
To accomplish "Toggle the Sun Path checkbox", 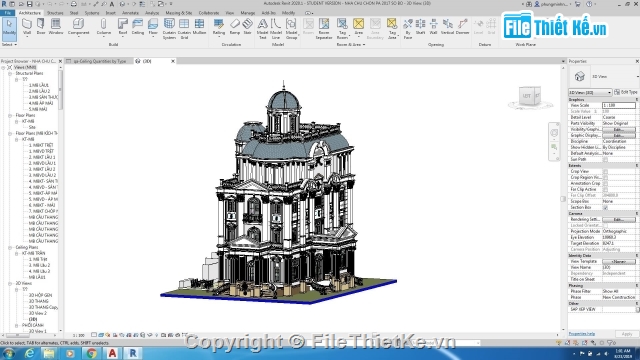I will pyautogui.click(x=605, y=159).
